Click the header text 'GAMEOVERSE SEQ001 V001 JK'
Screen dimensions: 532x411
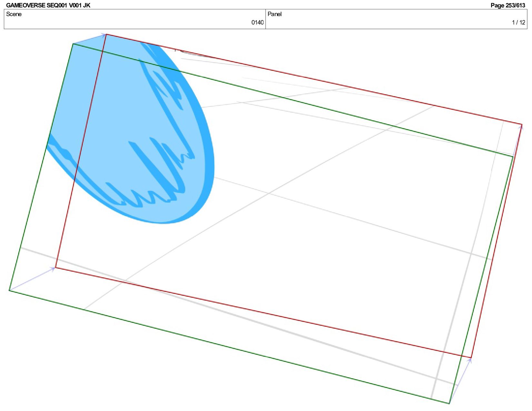click(48, 5)
